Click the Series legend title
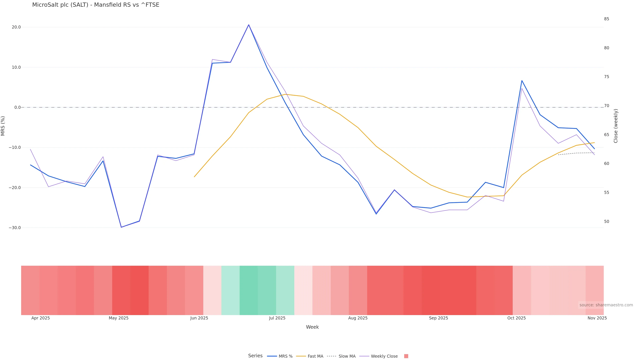The height and width of the screenshot is (362, 644). (255, 356)
